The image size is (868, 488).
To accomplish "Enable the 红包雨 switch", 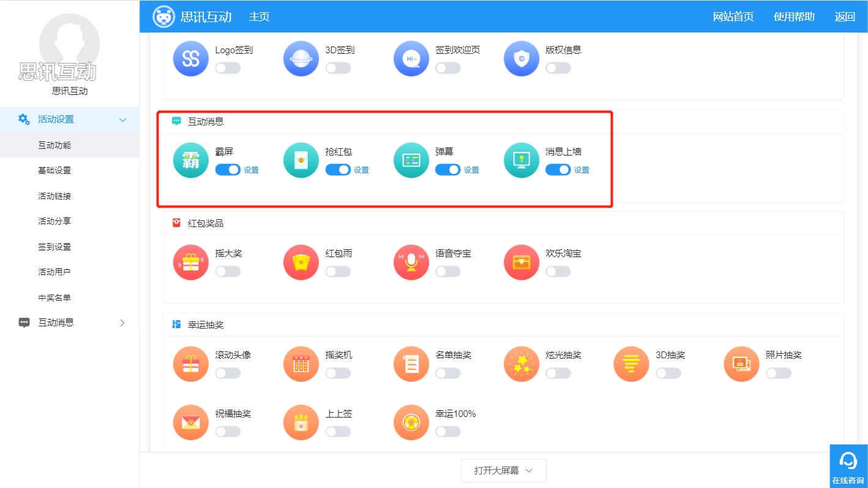I will (x=338, y=271).
